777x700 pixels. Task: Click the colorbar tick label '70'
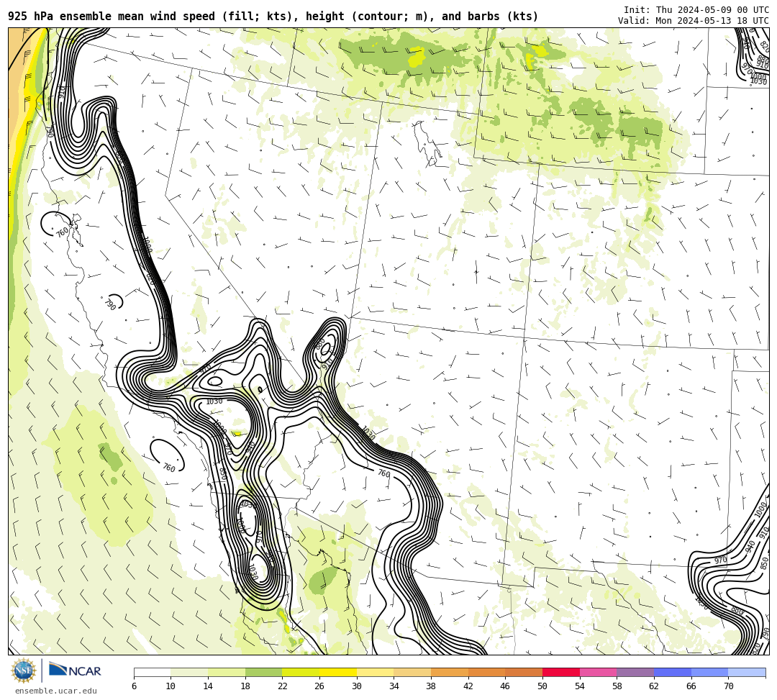728,686
